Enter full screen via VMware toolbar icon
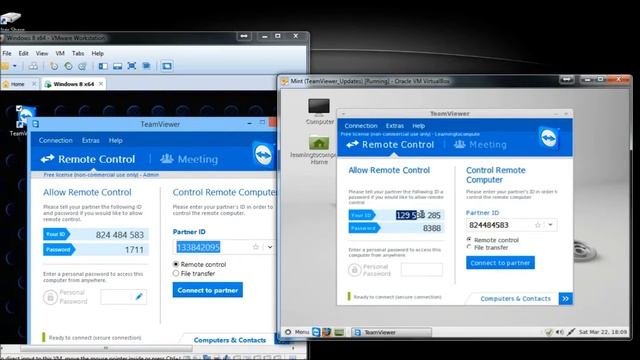640x360 pixels. [132, 66]
